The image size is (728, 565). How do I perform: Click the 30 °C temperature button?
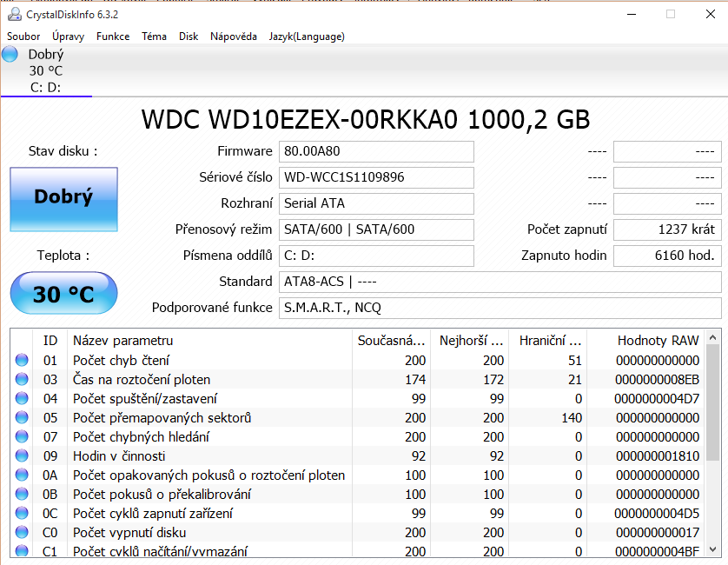coord(63,293)
